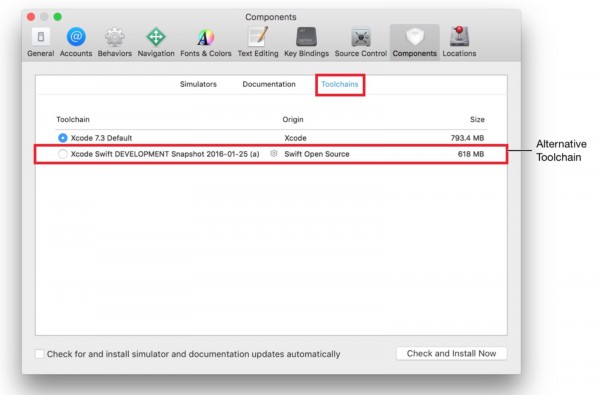The height and width of the screenshot is (395, 600).
Task: Select the Components preferences pane
Action: [x=414, y=42]
